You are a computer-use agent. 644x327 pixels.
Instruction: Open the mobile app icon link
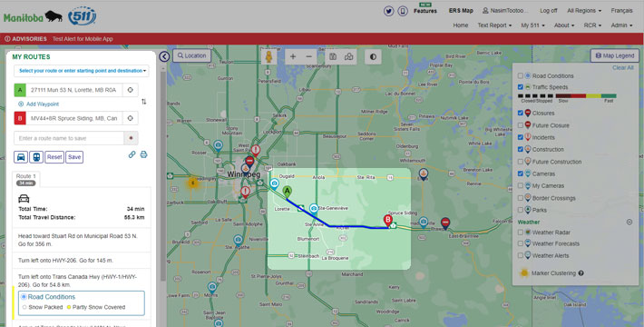(x=403, y=11)
